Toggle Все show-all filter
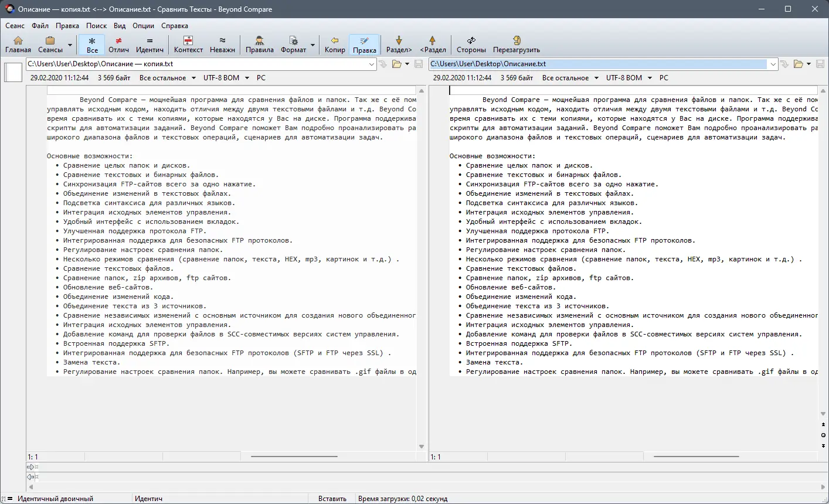 [92, 45]
